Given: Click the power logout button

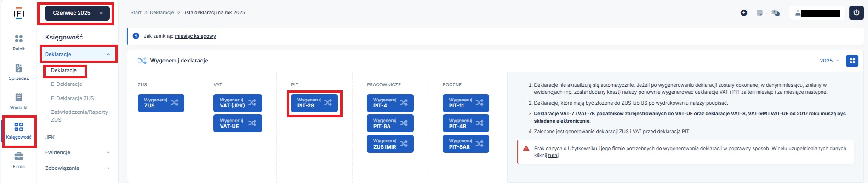Looking at the screenshot, I should 856,13.
